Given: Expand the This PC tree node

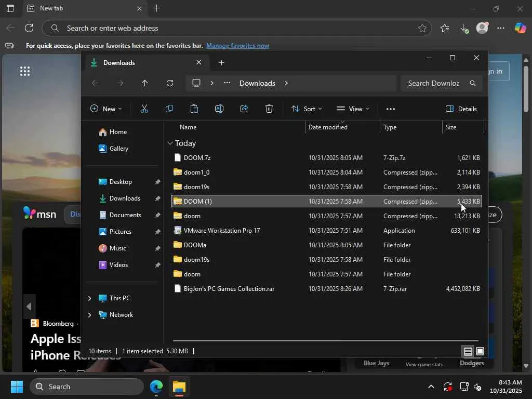Looking at the screenshot, I should click(89, 298).
